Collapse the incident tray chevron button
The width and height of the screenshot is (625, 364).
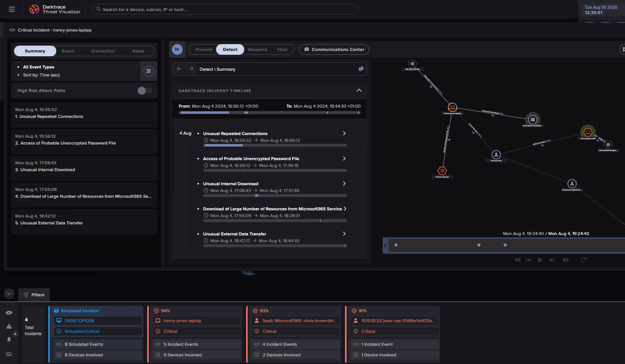pos(9,294)
